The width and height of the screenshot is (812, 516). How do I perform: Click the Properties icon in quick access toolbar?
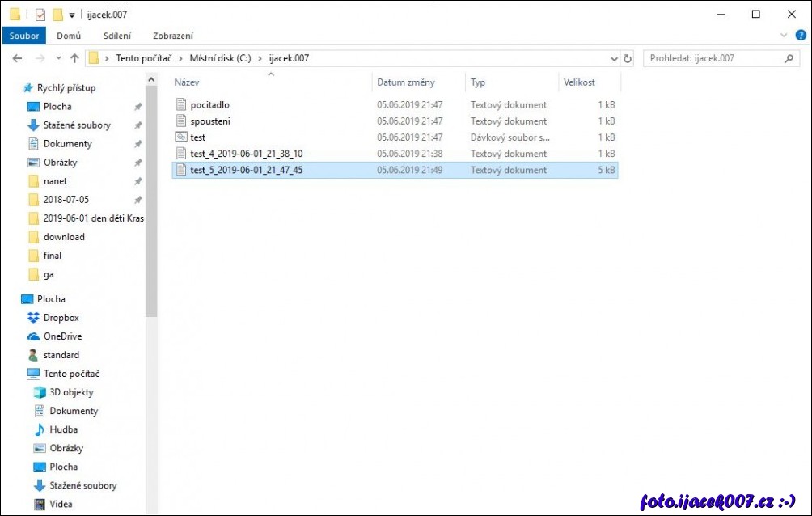click(40, 15)
